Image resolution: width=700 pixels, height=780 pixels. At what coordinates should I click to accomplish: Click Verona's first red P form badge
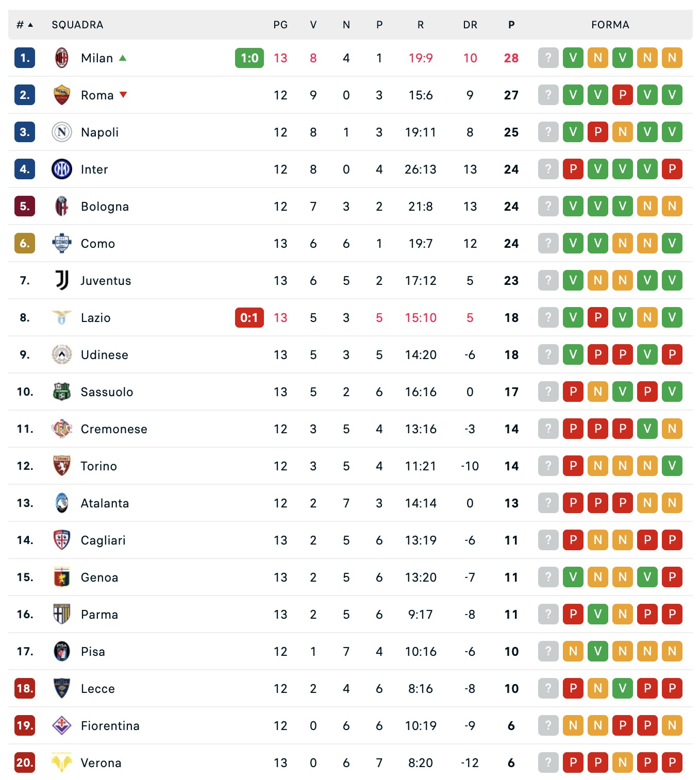pos(573,762)
